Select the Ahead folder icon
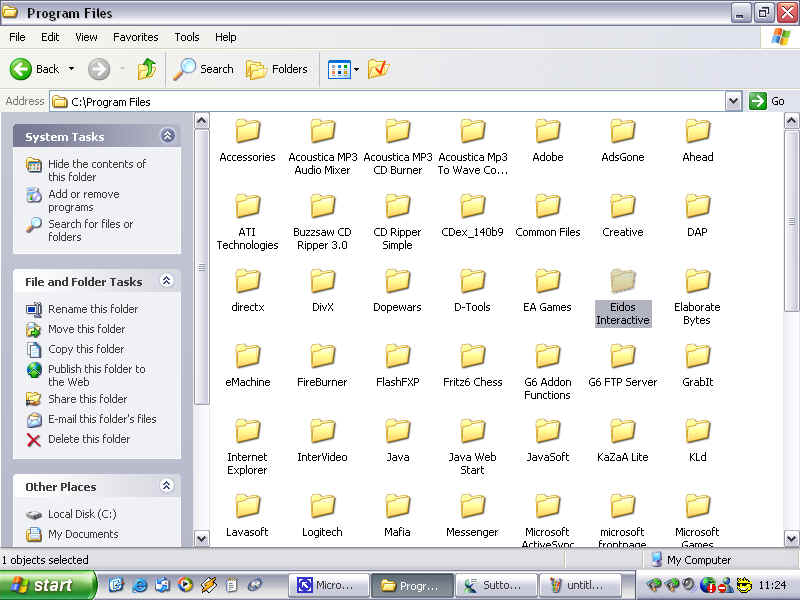Screen dimensions: 800x600 697,131
